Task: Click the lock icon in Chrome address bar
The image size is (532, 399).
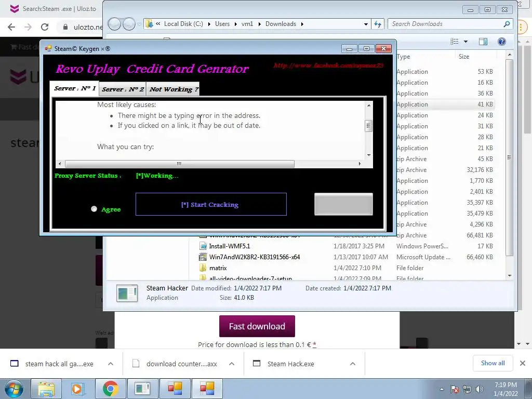Action: tap(65, 27)
